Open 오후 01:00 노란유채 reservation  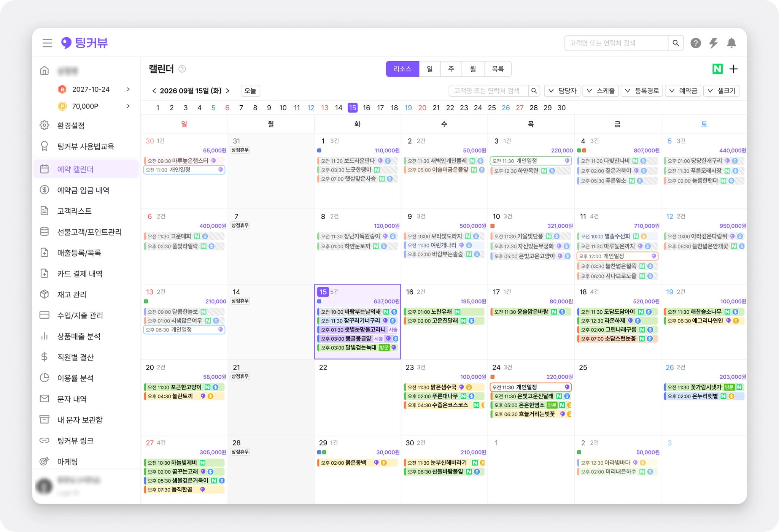(x=444, y=312)
